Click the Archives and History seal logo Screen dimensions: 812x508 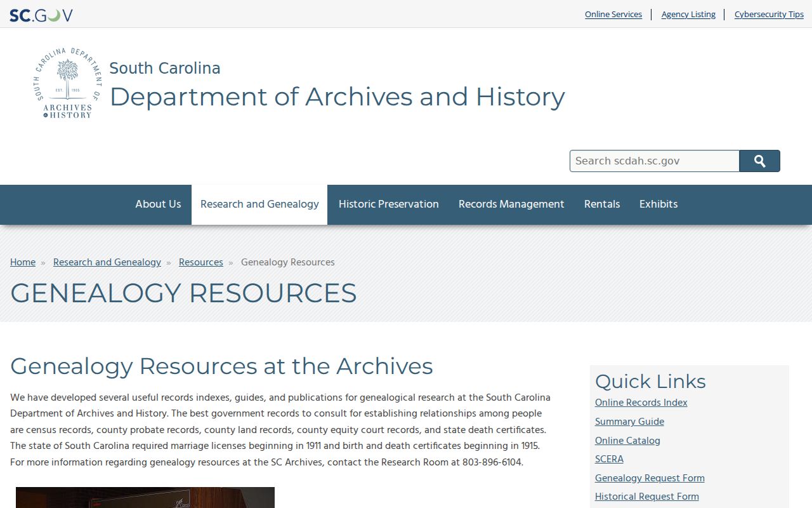point(67,83)
